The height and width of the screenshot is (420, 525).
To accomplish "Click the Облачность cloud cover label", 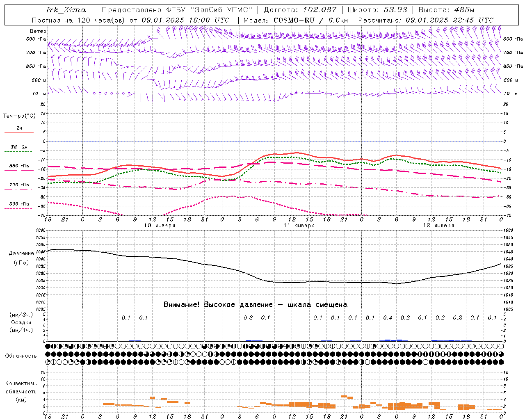I will click(x=21, y=356).
